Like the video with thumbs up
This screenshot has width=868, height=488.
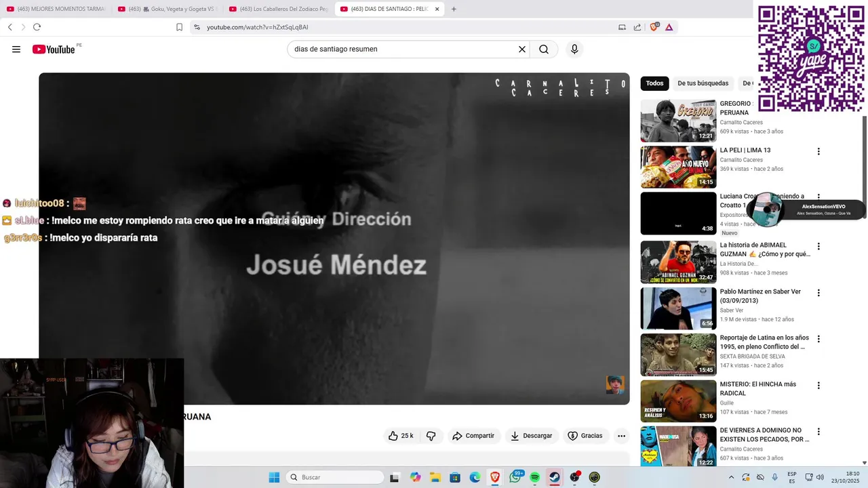400,436
